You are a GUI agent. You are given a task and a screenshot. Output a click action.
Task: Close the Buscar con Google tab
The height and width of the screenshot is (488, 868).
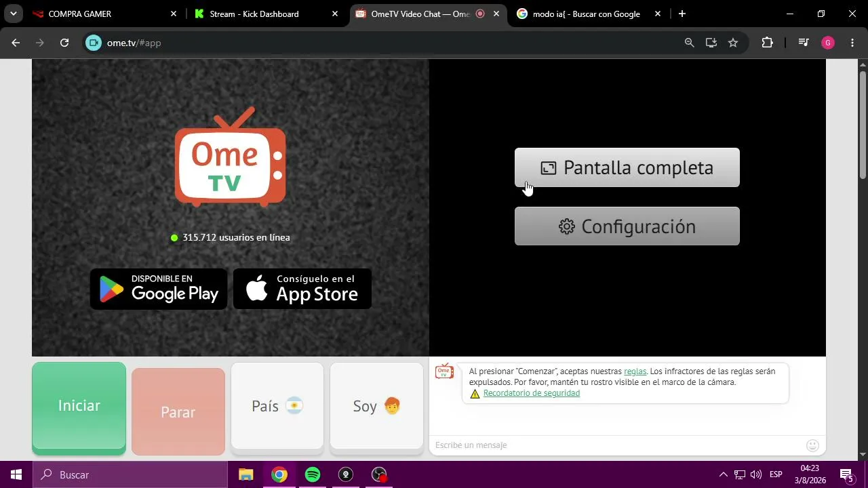pyautogui.click(x=658, y=14)
